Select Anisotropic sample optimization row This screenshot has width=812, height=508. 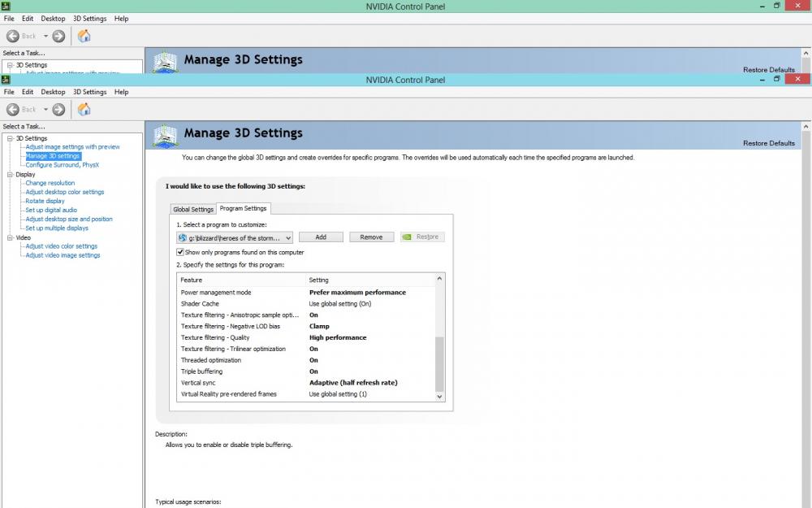tap(306, 315)
